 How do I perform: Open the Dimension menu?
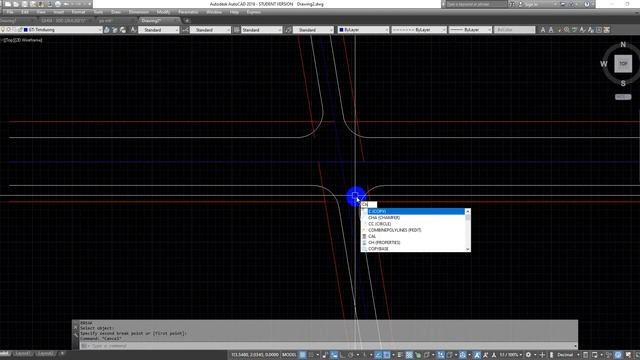[139, 12]
